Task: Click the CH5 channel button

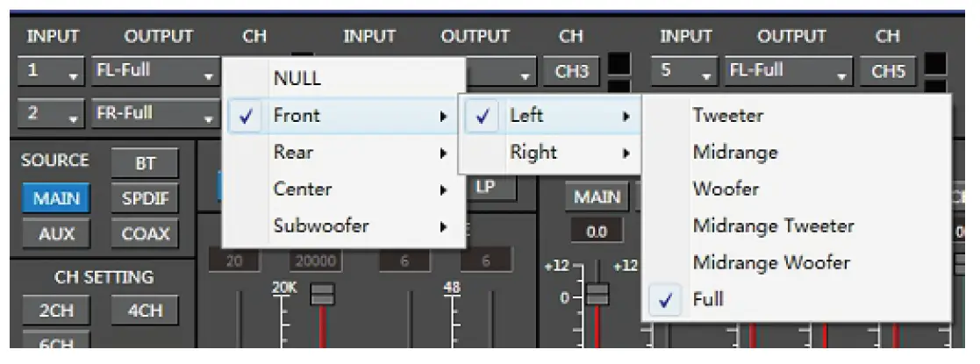Action: (888, 71)
